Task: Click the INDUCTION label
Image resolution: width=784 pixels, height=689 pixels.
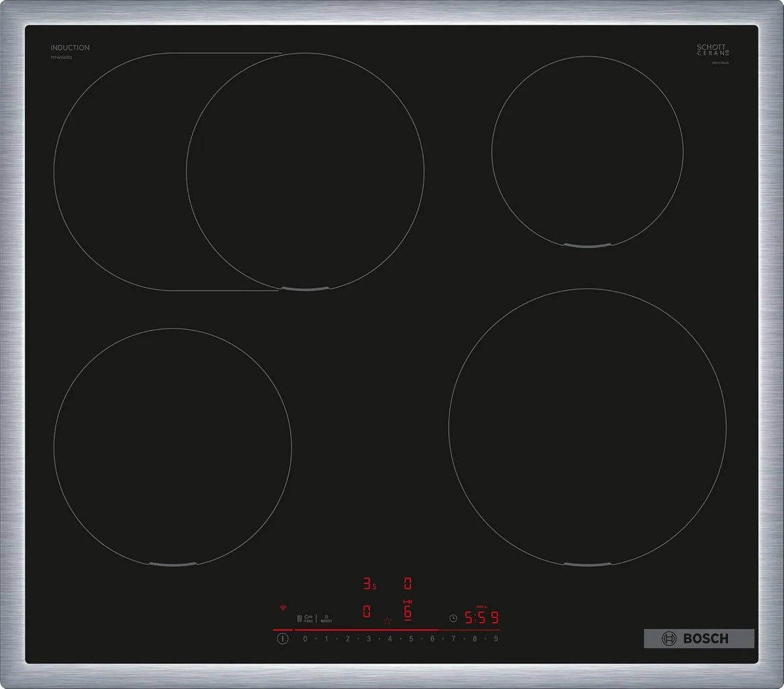Action: point(70,48)
